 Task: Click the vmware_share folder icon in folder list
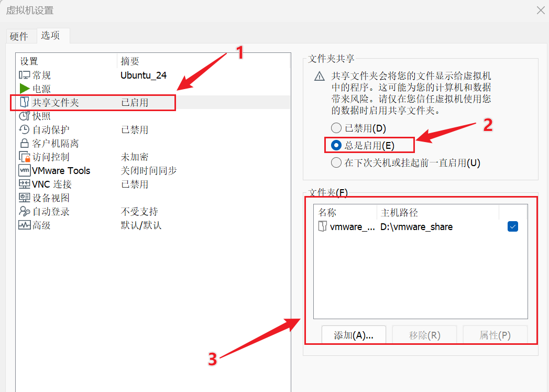coord(323,226)
